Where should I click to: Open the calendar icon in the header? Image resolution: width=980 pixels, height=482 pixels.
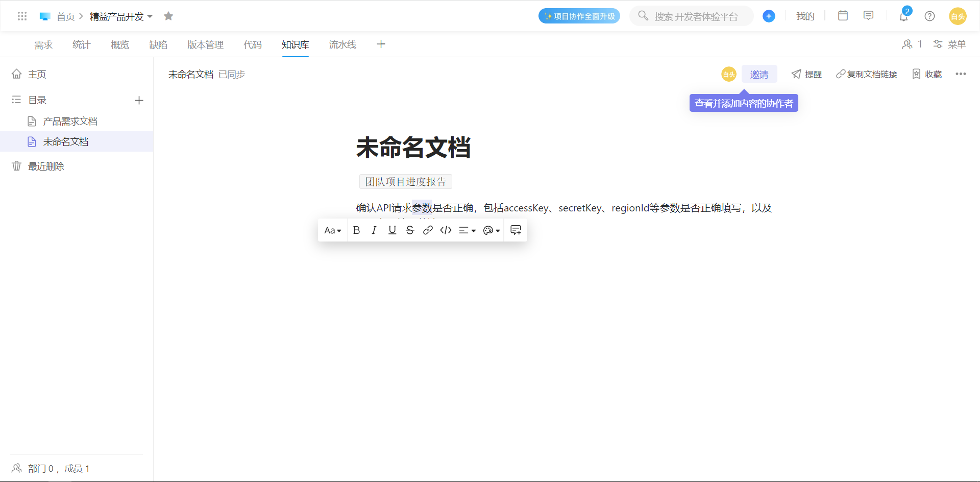[x=843, y=16]
